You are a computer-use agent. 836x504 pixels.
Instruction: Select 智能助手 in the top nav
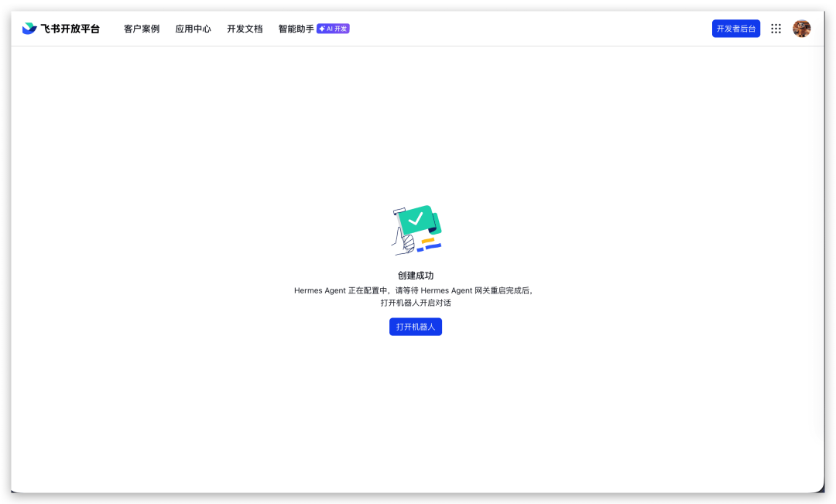296,29
